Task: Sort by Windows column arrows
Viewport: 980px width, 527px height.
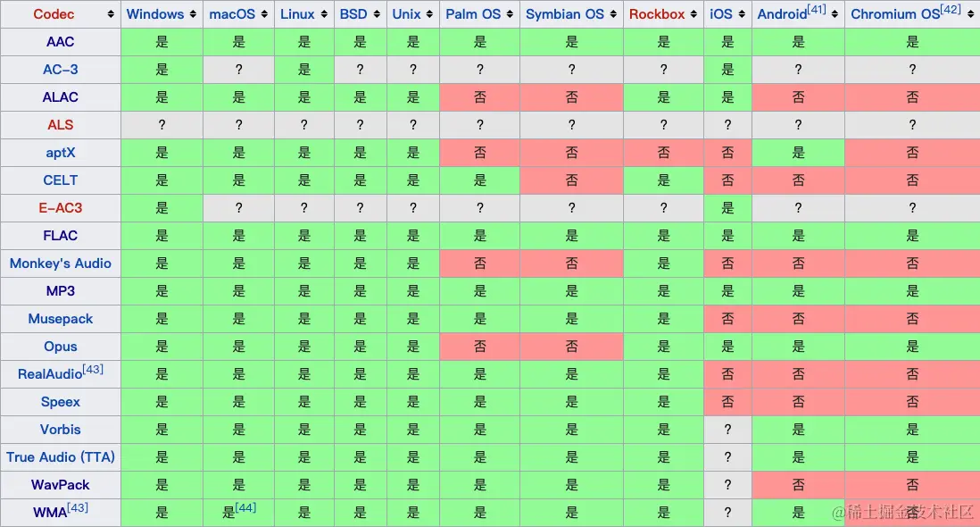Action: (x=193, y=14)
